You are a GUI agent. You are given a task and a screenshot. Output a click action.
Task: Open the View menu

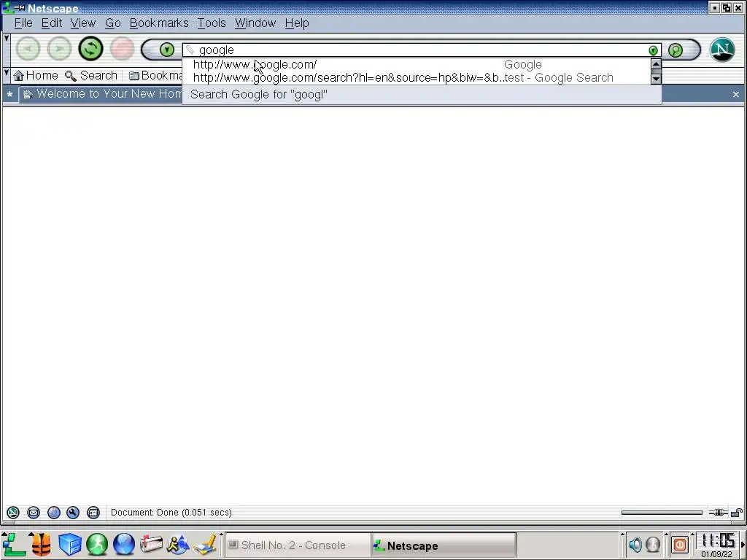[83, 23]
